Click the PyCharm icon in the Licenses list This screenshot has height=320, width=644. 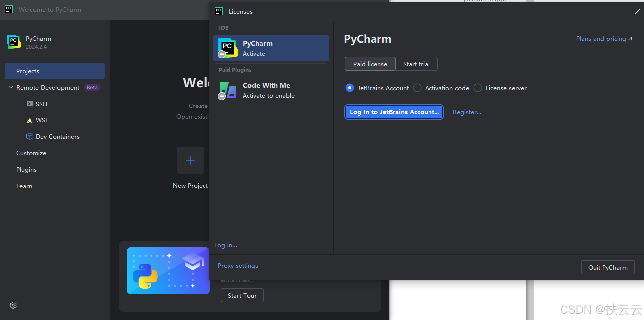pos(227,48)
